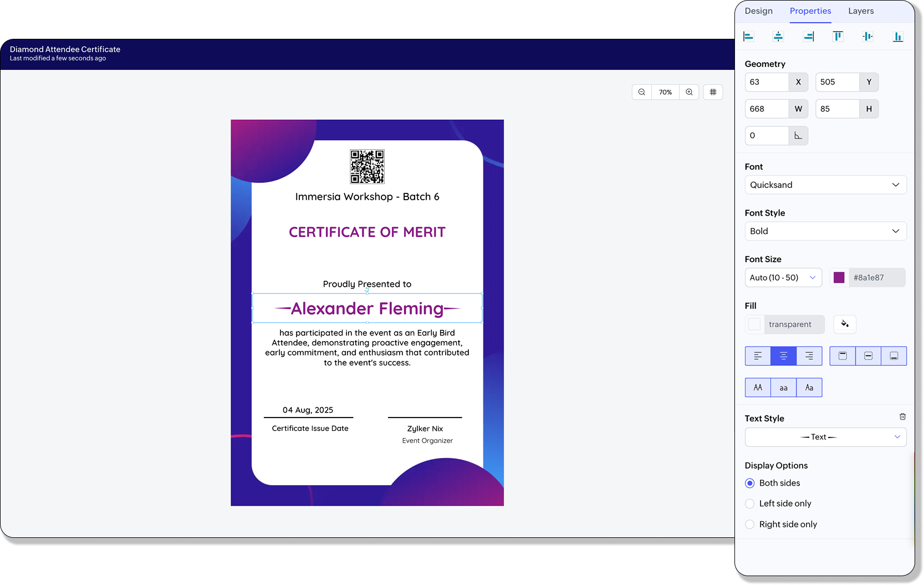Select the Event Organizer label
The width and height of the screenshot is (924, 585).
tap(427, 441)
